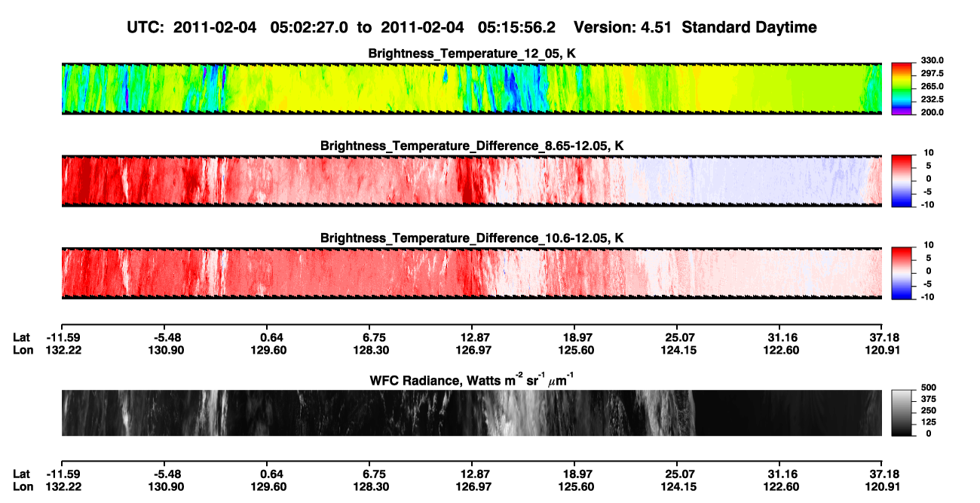Click latitude 18.97 below the WFC Radiance panel
Image resolution: width=980 pixels, height=503 pixels.
point(575,474)
